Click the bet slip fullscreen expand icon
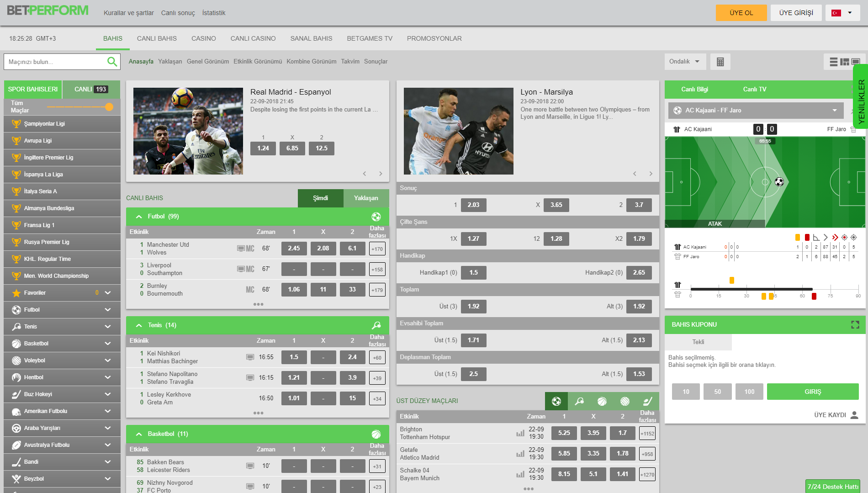This screenshot has height=493, width=868. point(855,324)
